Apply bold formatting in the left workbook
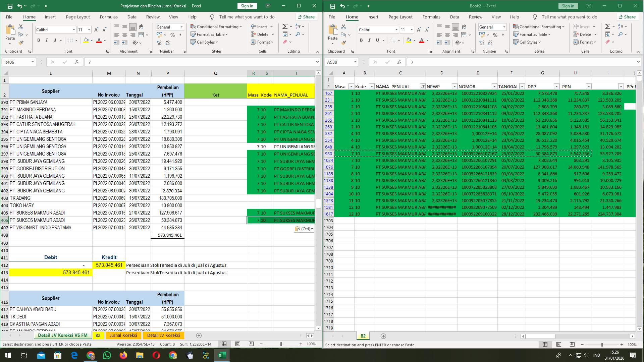Viewport: 644px width, 362px height. coord(38,40)
